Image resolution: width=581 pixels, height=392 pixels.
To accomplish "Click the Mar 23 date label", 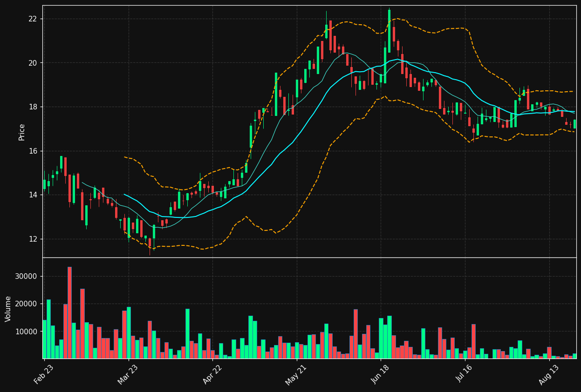I will (x=128, y=374).
